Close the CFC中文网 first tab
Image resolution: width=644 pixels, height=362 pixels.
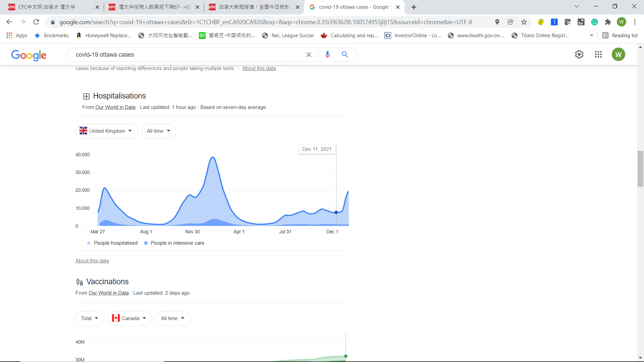[x=97, y=7]
